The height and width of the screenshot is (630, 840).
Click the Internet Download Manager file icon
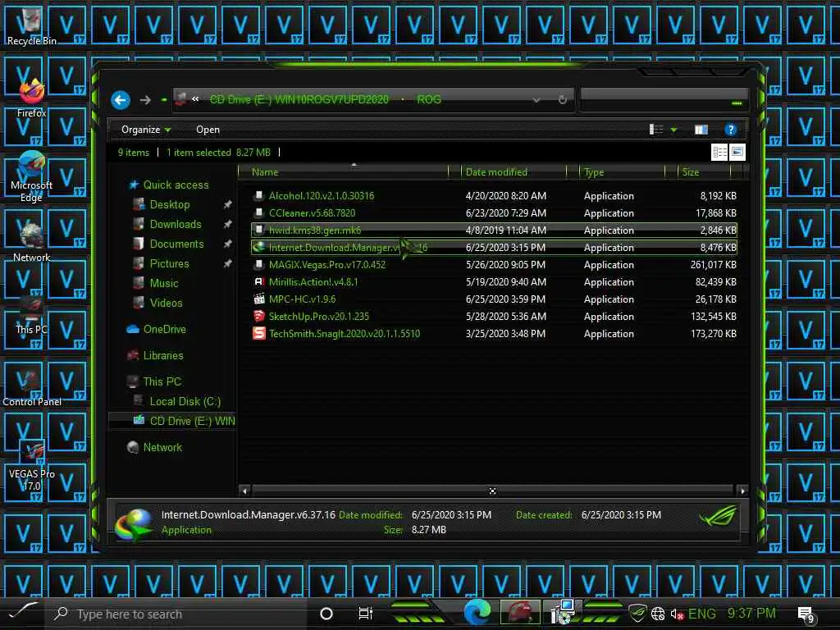click(258, 247)
